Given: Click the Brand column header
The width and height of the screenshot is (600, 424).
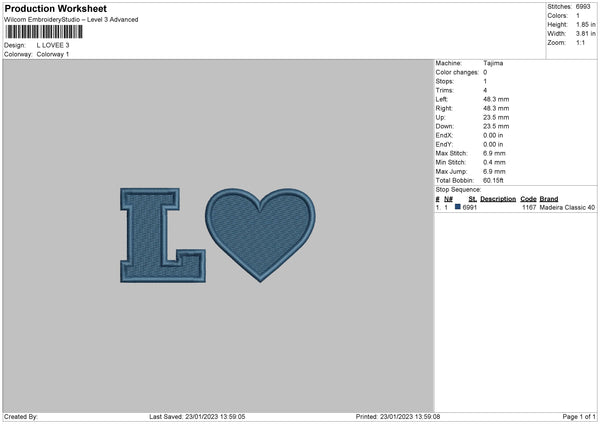Looking at the screenshot, I should (549, 199).
